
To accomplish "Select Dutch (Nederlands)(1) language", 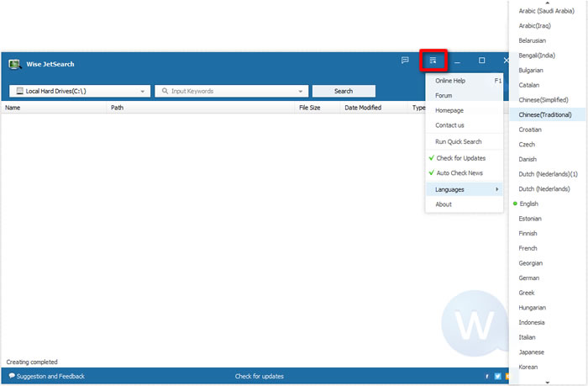I will pyautogui.click(x=548, y=174).
